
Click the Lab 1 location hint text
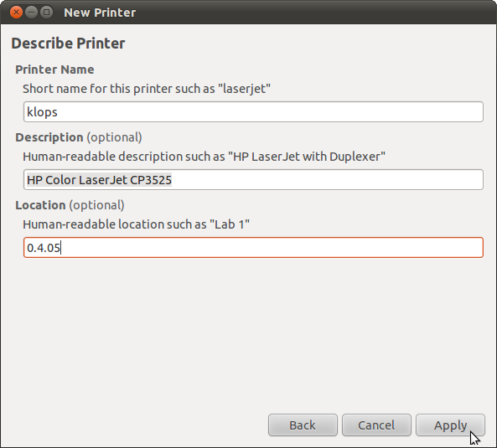pyautogui.click(x=136, y=224)
